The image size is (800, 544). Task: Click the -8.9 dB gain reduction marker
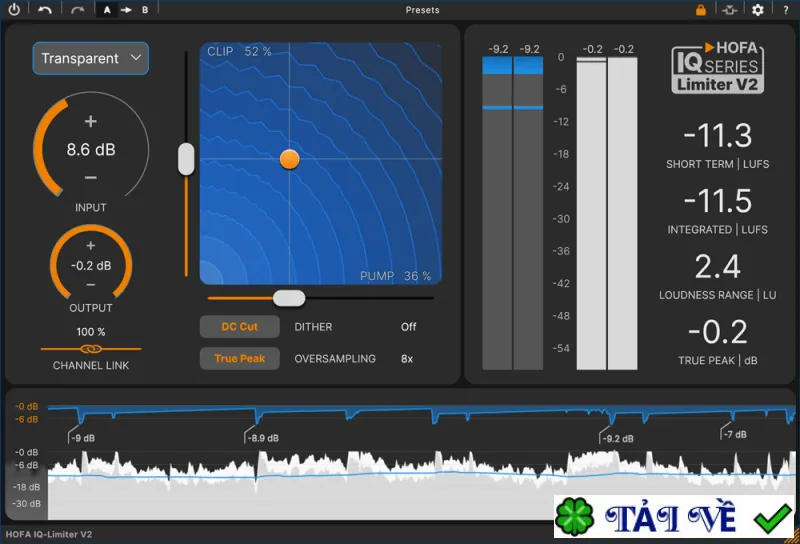tap(262, 438)
